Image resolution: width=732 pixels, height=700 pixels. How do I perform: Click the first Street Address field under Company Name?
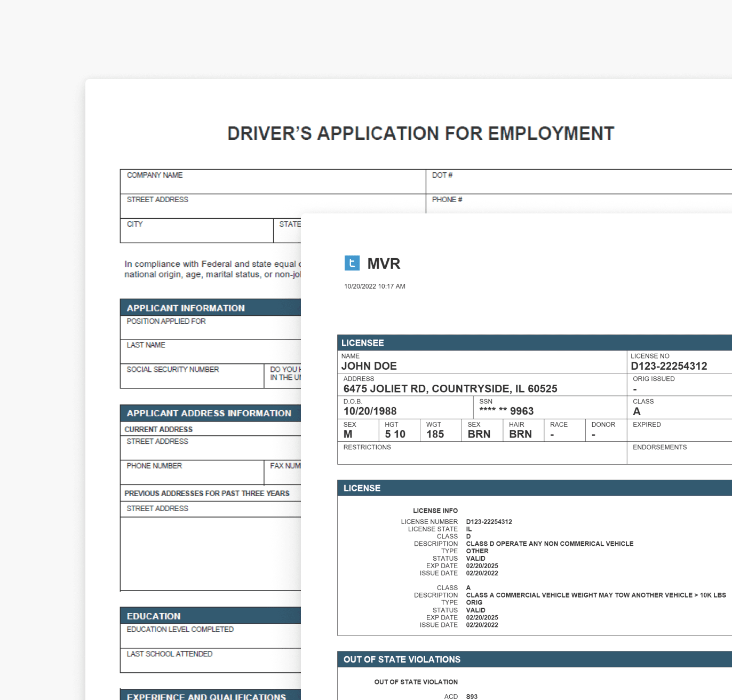point(273,206)
